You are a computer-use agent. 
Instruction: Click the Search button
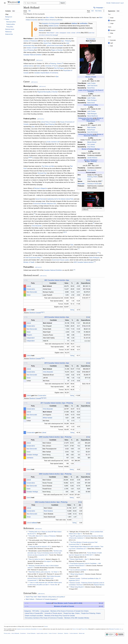coord(62,3)
